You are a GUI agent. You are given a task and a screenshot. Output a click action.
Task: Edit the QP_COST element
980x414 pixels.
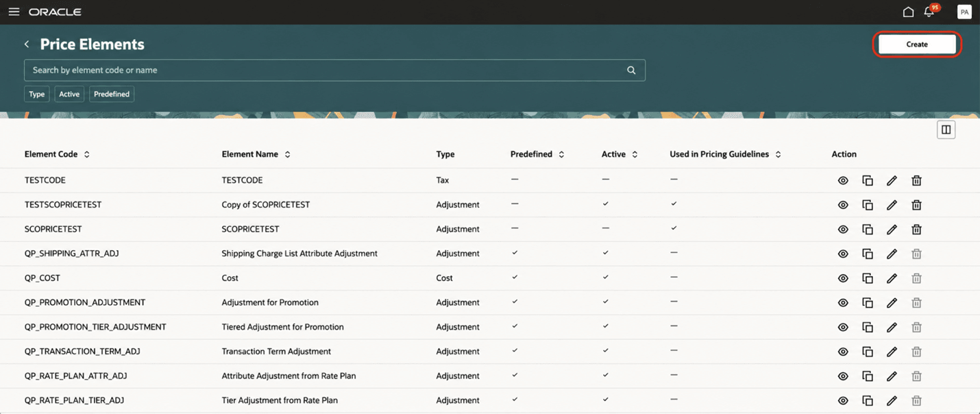pyautogui.click(x=892, y=278)
